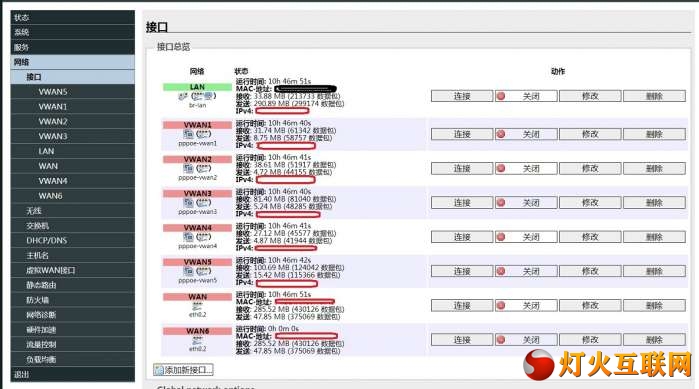Image resolution: width=699 pixels, height=389 pixels.
Task: Open the 系统 menu in sidebar
Action: tap(73, 32)
